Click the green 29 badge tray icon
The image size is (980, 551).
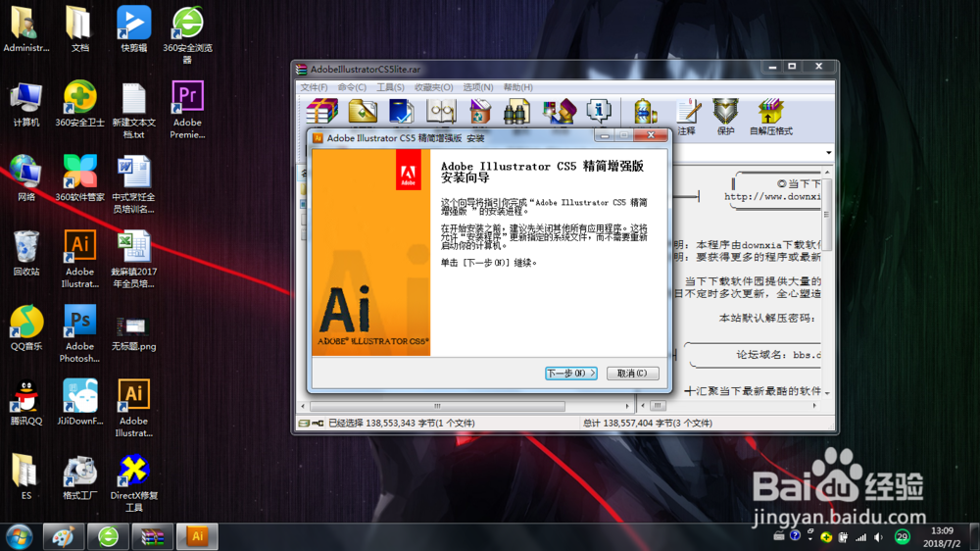(x=902, y=536)
